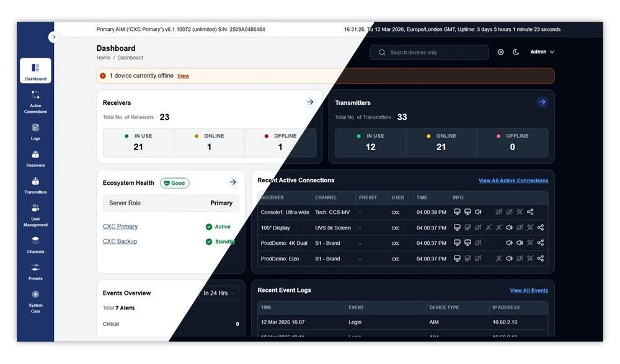Click View All Active Connections link
The width and height of the screenshot is (620, 364).
[513, 181]
